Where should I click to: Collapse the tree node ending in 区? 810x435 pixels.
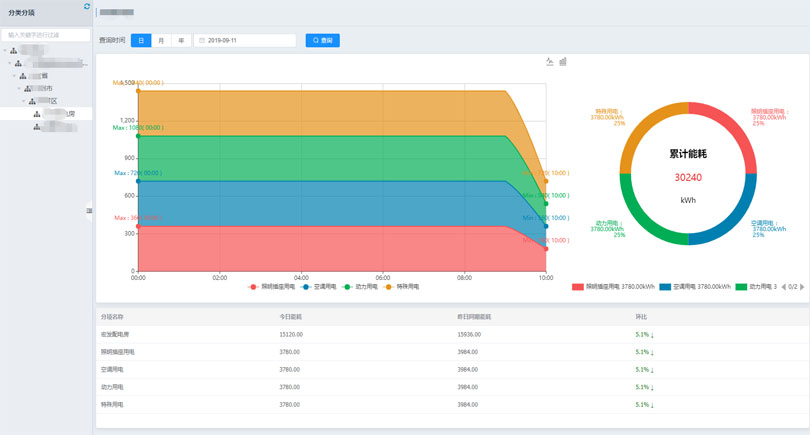pos(24,101)
